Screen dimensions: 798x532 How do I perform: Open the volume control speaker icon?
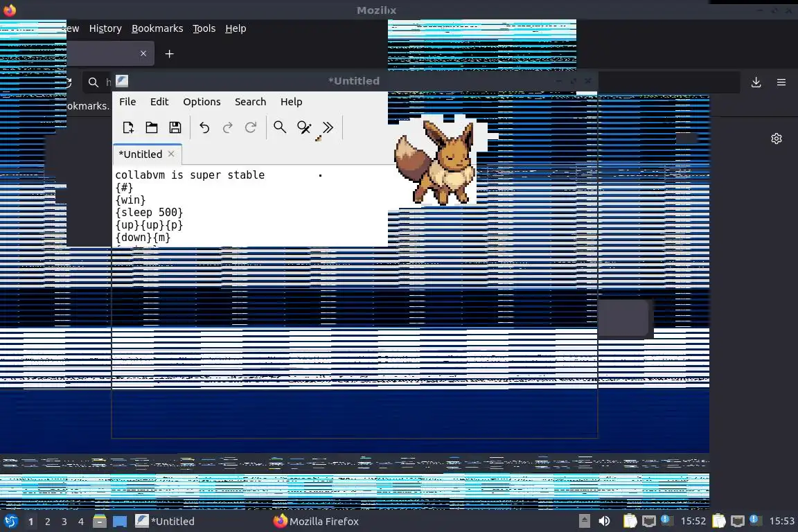click(x=605, y=522)
